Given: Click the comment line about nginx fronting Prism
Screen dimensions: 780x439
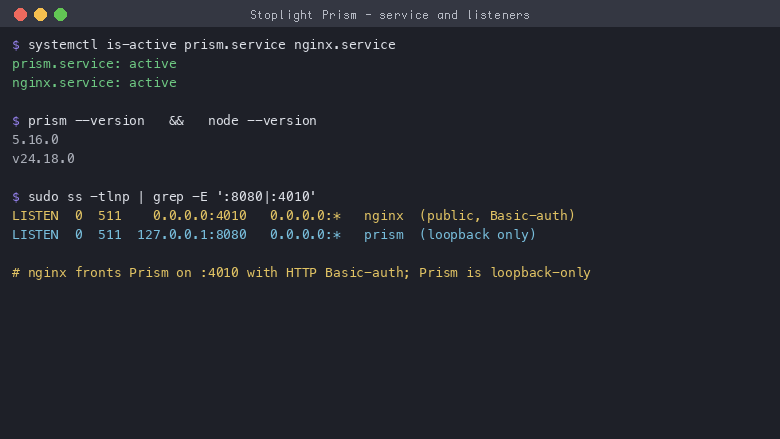Looking at the screenshot, I should (301, 273).
